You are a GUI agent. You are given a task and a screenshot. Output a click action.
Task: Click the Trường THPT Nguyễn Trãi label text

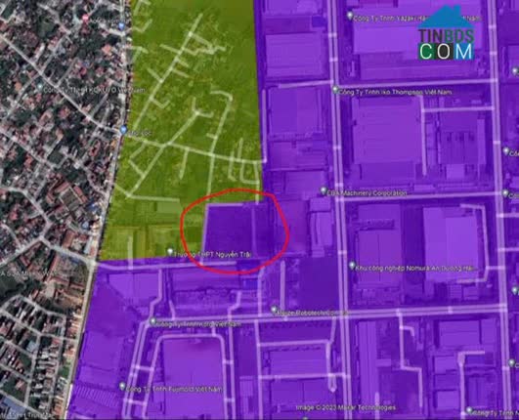(x=212, y=254)
